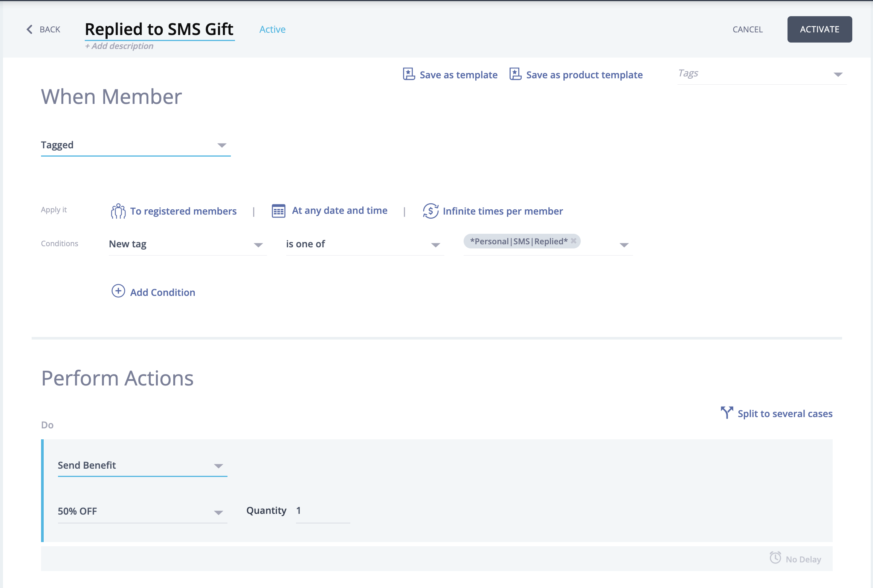Click the No Delay clock icon
The width and height of the screenshot is (873, 588).
[x=775, y=558]
